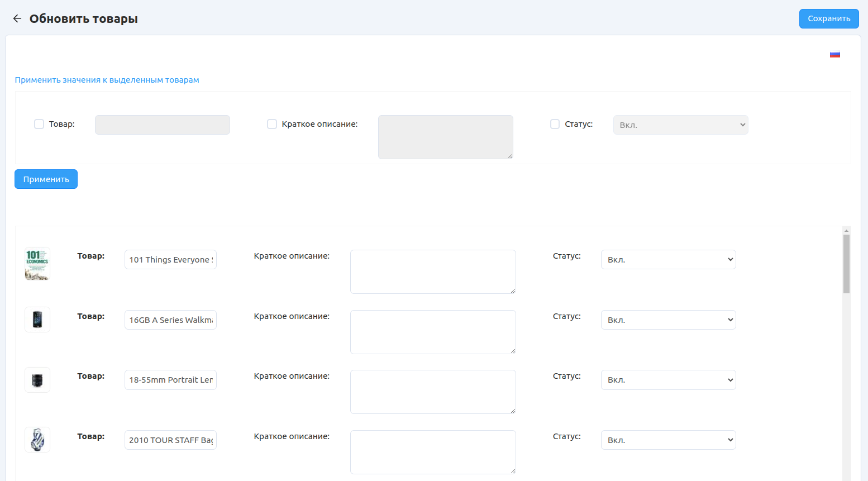Click the TOUR STAFF golf bag image
The image size is (868, 481).
coord(37,440)
